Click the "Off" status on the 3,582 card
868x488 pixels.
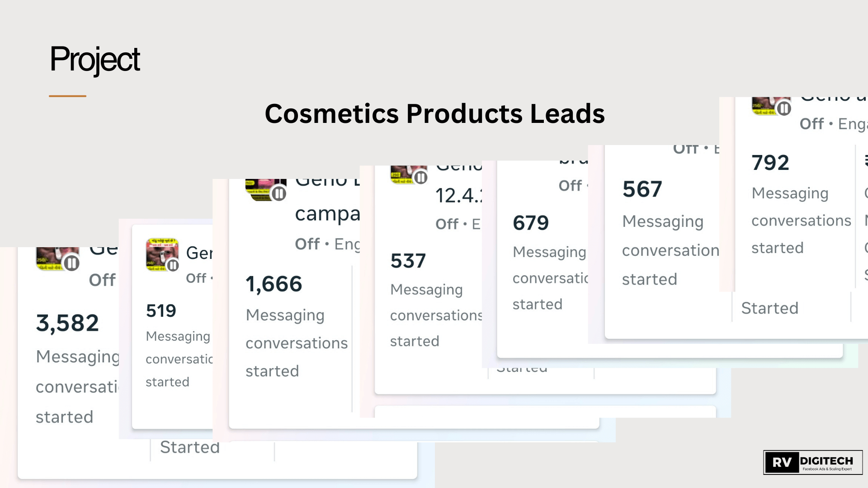click(x=102, y=280)
